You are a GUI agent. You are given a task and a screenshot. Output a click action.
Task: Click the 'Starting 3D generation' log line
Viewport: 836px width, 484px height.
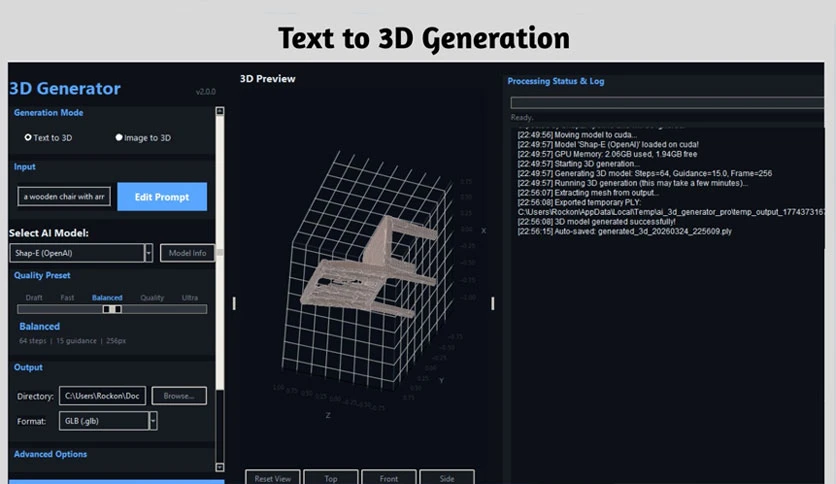pos(577,164)
